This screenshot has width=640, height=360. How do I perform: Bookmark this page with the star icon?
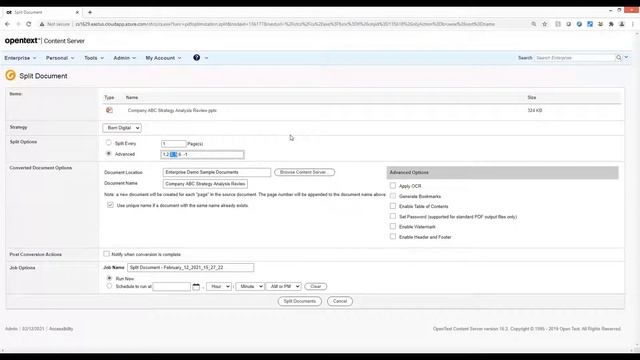[x=544, y=24]
